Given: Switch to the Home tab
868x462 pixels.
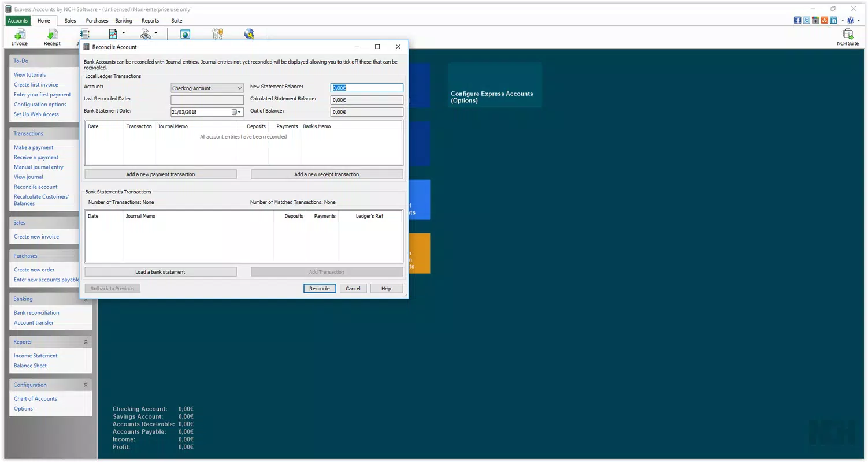Looking at the screenshot, I should (44, 21).
